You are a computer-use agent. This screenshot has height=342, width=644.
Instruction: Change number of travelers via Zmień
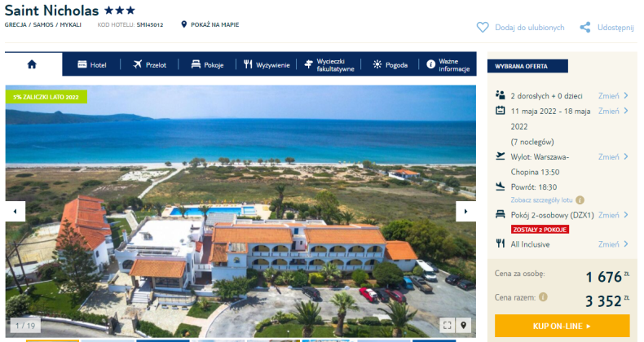pos(613,96)
